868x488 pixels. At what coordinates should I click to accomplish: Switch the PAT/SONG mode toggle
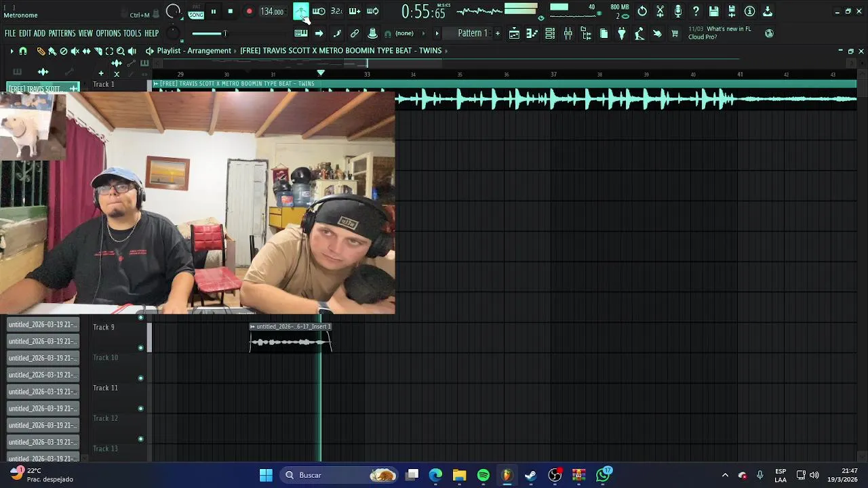(196, 12)
